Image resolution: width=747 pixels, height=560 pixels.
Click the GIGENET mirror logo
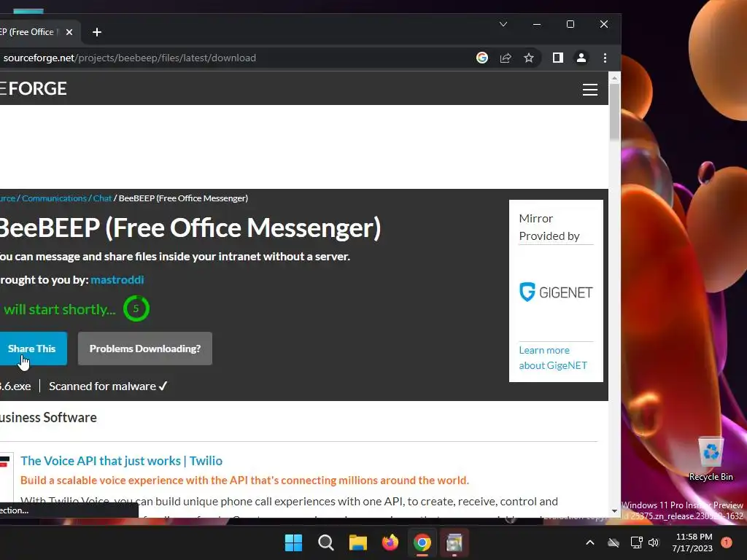[556, 292]
